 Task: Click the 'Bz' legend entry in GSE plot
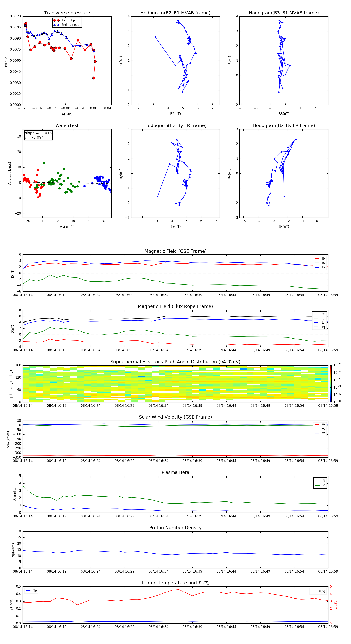point(320,268)
